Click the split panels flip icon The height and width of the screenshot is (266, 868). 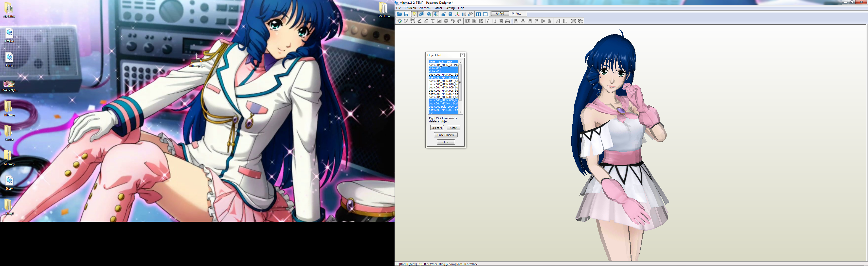point(464,14)
